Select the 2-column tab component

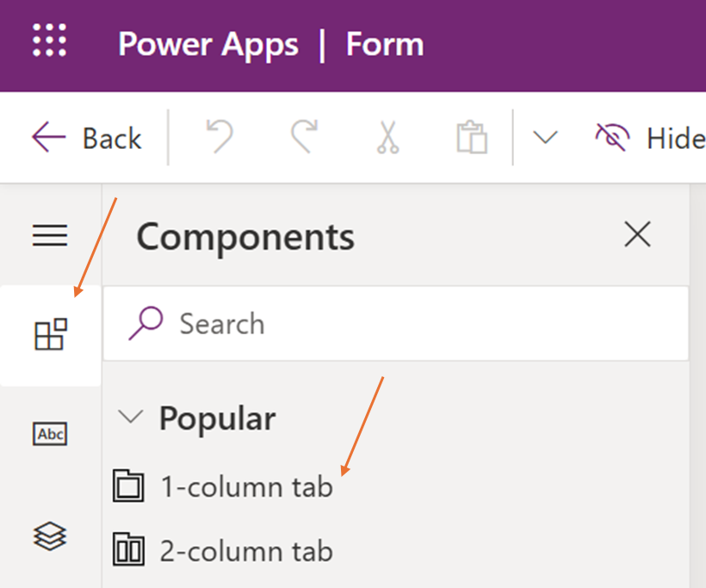(246, 551)
